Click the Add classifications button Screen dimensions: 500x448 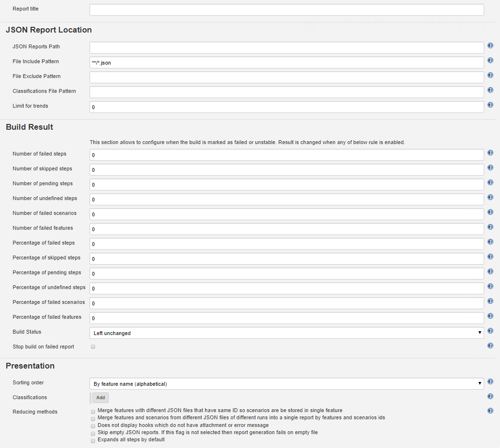point(101,398)
